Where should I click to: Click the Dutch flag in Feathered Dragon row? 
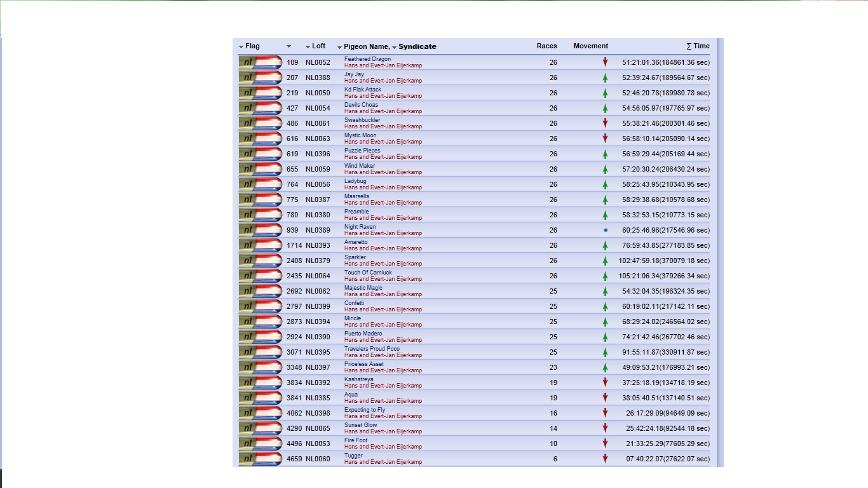coord(261,62)
